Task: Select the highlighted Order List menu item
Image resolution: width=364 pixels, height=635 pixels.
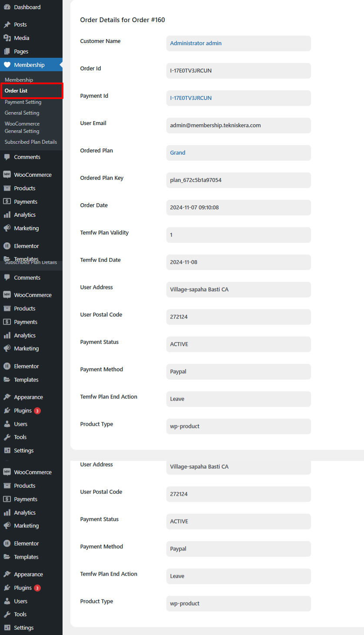Action: 16,91
